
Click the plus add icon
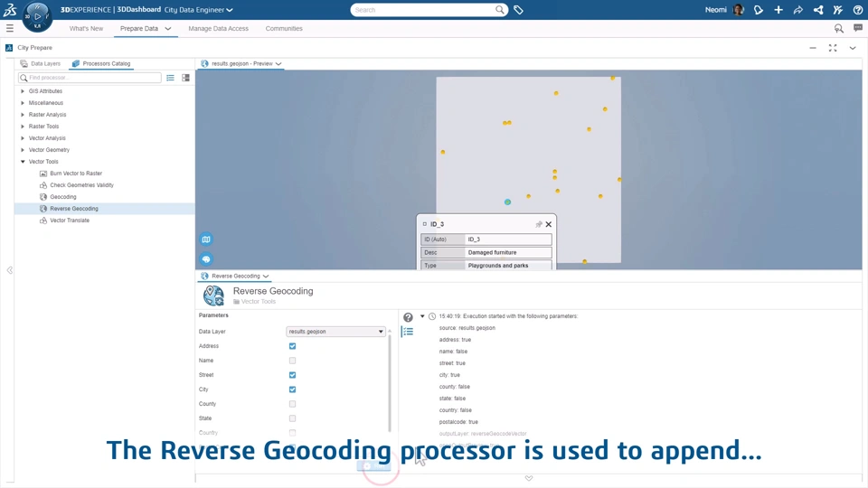[x=778, y=9]
